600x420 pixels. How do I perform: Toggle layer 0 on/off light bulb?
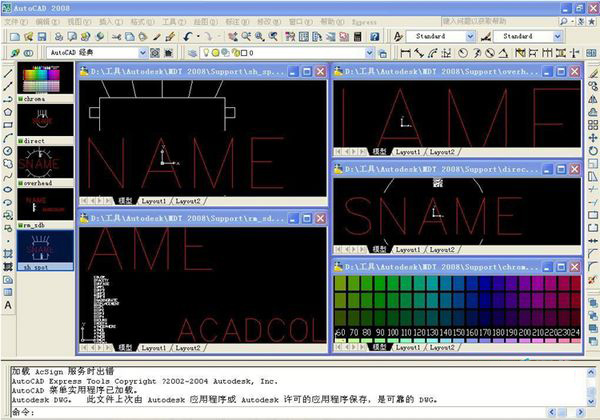pyautogui.click(x=206, y=53)
